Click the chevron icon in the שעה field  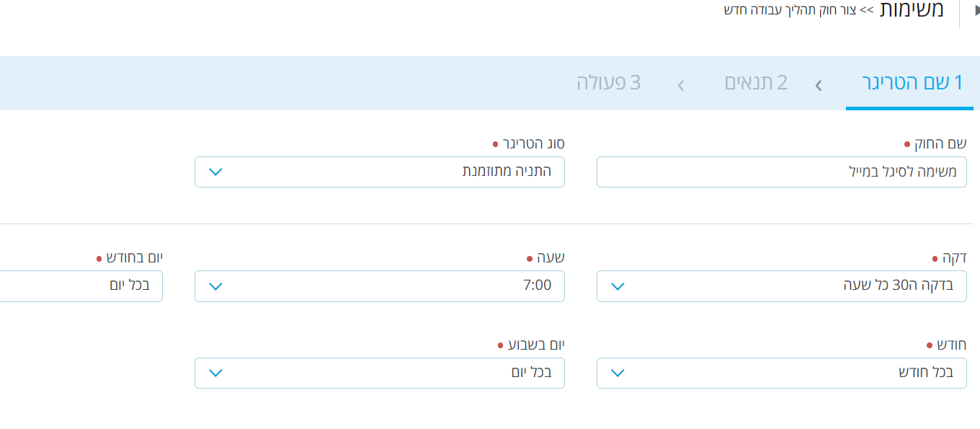[x=215, y=286]
